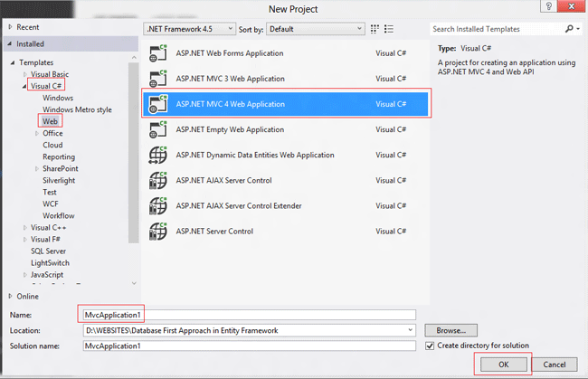Screen dimensions: 588x379
Task: Select the Reporting category
Action: [x=59, y=156]
